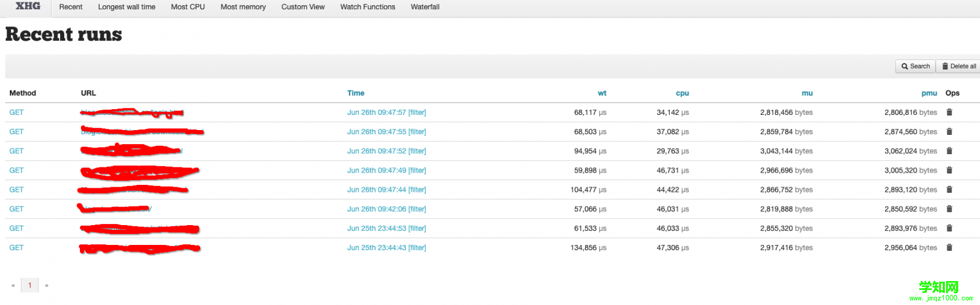Image resolution: width=980 pixels, height=305 pixels.
Task: Click GET in the 134,856 µs row
Action: 16,247
